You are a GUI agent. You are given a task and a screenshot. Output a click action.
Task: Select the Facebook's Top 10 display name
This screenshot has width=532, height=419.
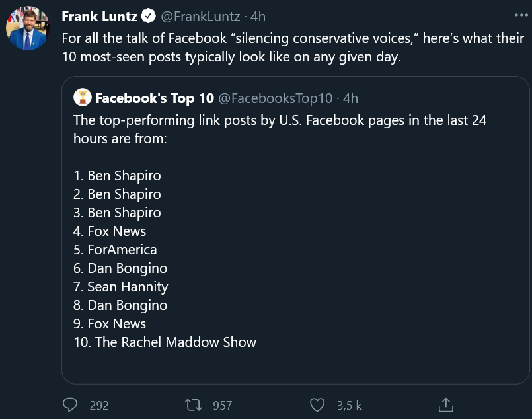(155, 98)
